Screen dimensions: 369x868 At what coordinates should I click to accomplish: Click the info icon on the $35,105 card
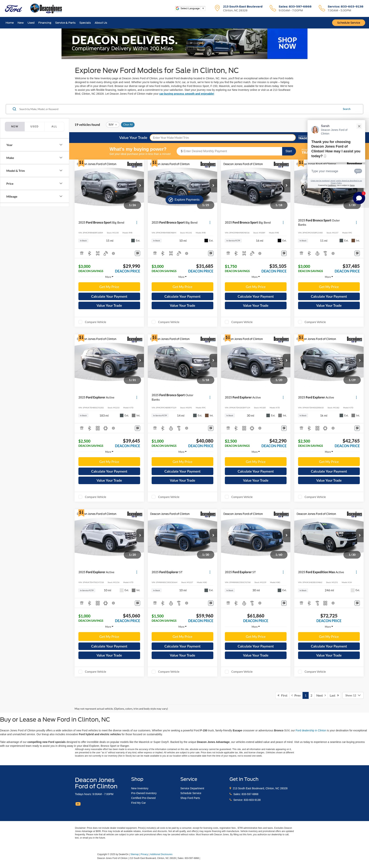260,253
